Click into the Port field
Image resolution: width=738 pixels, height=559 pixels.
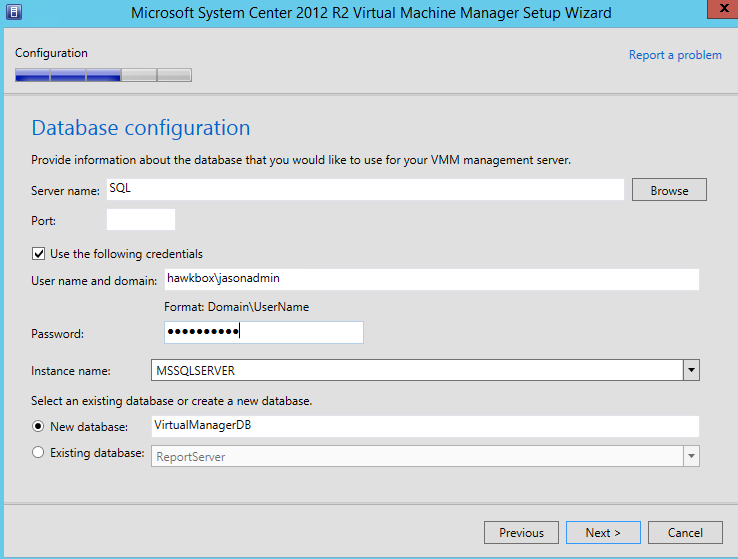(140, 220)
